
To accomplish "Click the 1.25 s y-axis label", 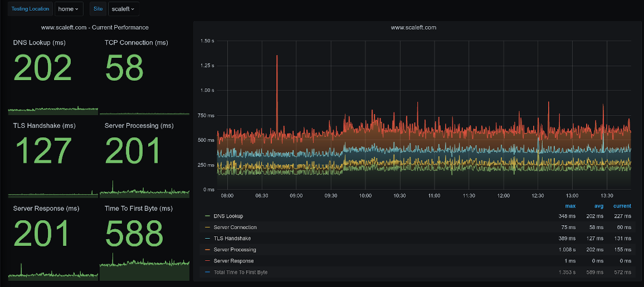I will (x=207, y=66).
